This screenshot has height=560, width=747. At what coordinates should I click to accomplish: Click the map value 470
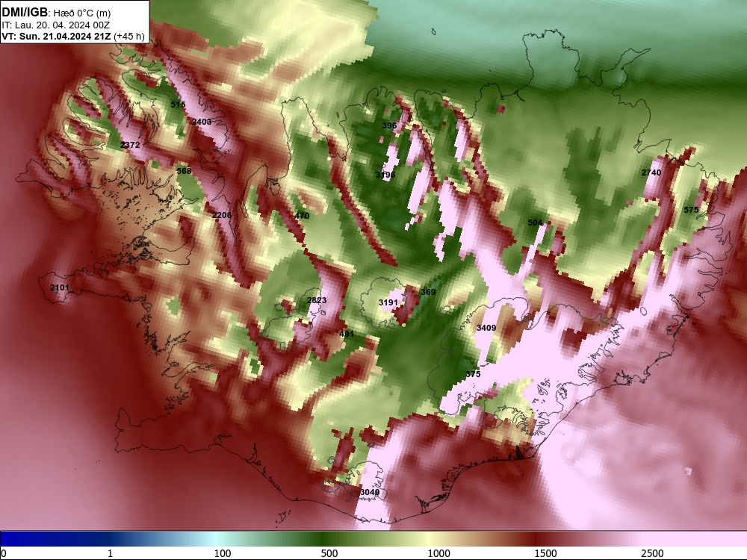point(302,216)
